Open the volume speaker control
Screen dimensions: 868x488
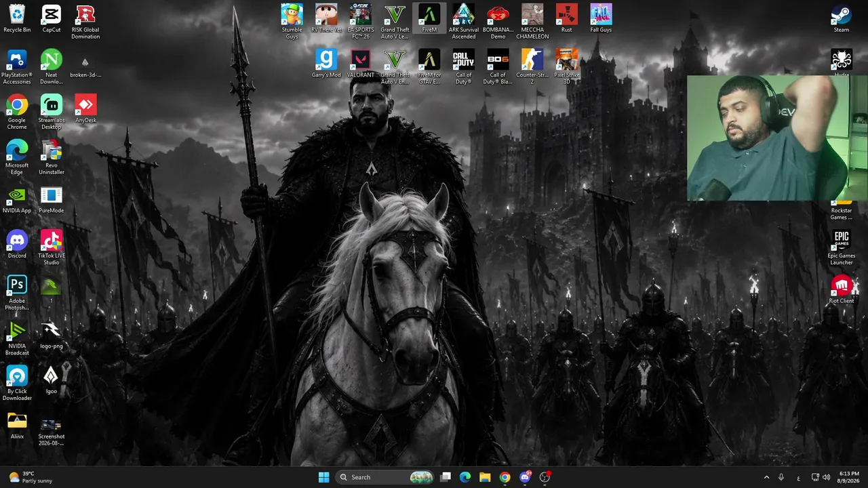(826, 477)
